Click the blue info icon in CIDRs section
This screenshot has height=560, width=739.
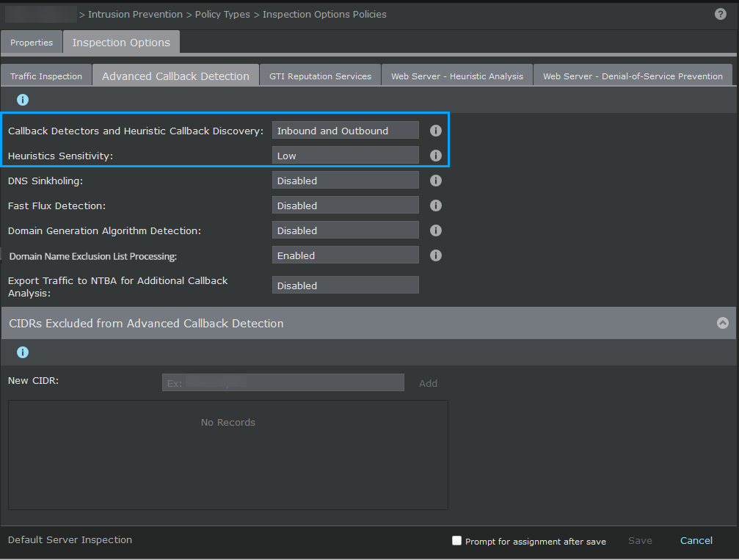pyautogui.click(x=23, y=352)
